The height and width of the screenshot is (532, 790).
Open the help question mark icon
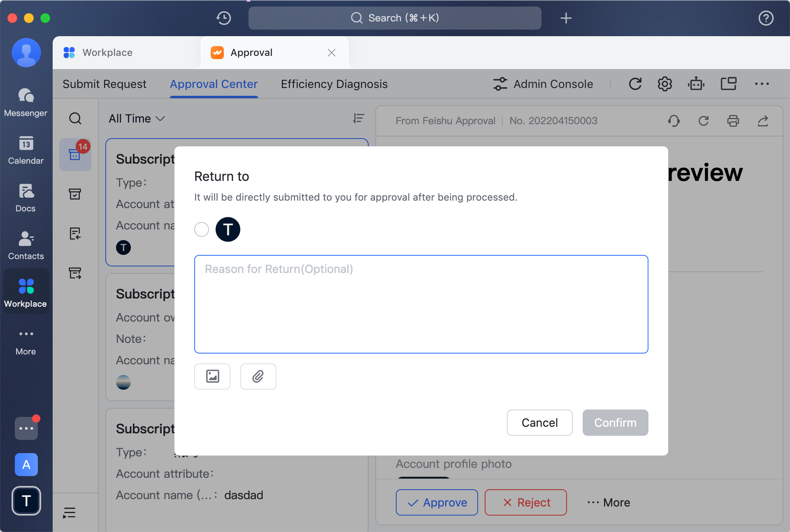coord(766,18)
